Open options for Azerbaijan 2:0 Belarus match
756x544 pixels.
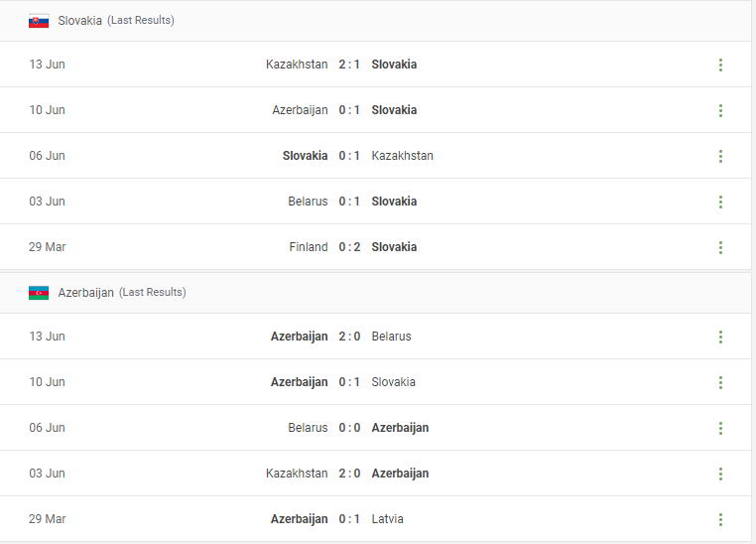720,337
